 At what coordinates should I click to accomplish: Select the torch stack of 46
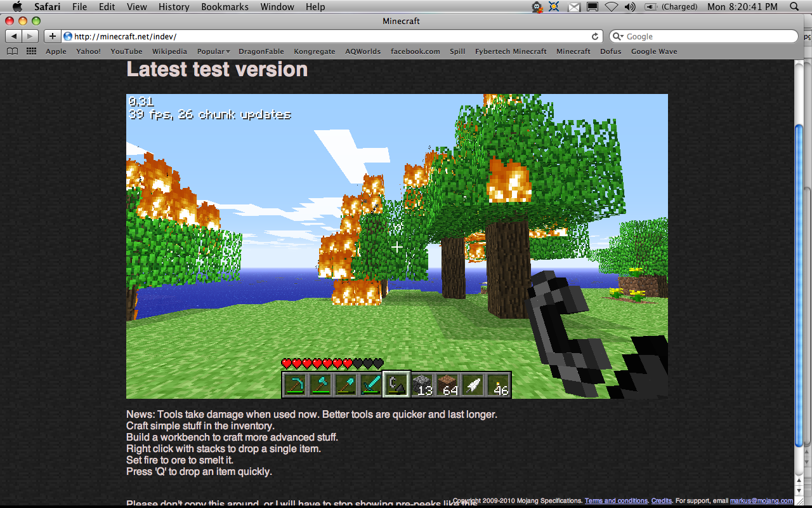point(499,384)
